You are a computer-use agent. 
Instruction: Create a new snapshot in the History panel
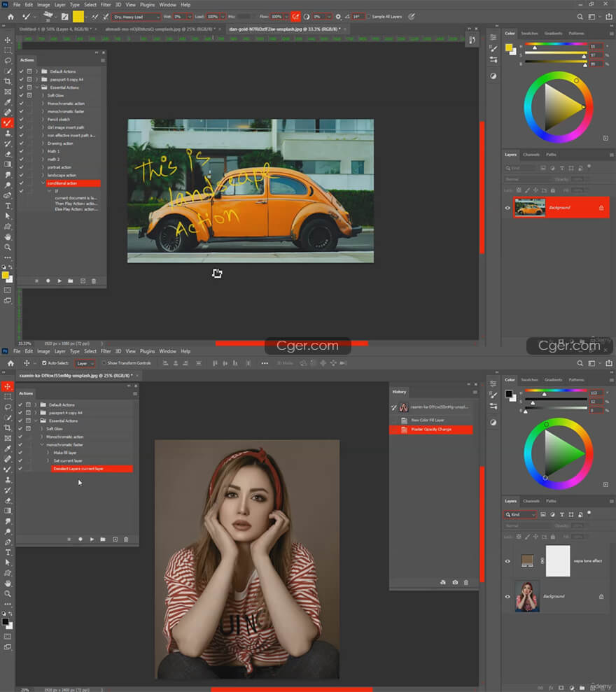[455, 583]
